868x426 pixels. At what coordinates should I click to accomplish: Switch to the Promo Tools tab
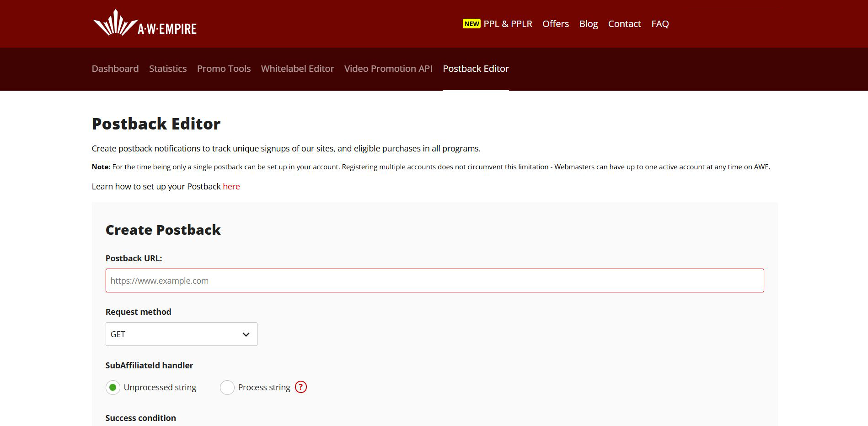pos(224,69)
